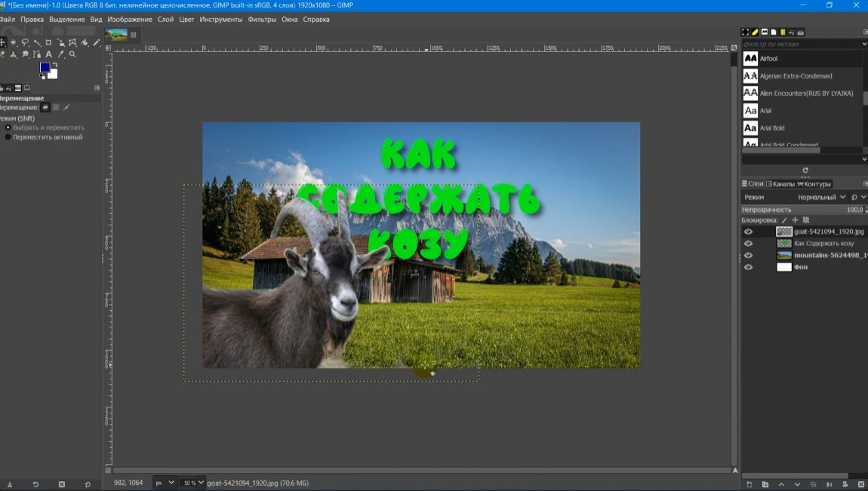
Task: Hide the Фон layer
Action: point(748,267)
